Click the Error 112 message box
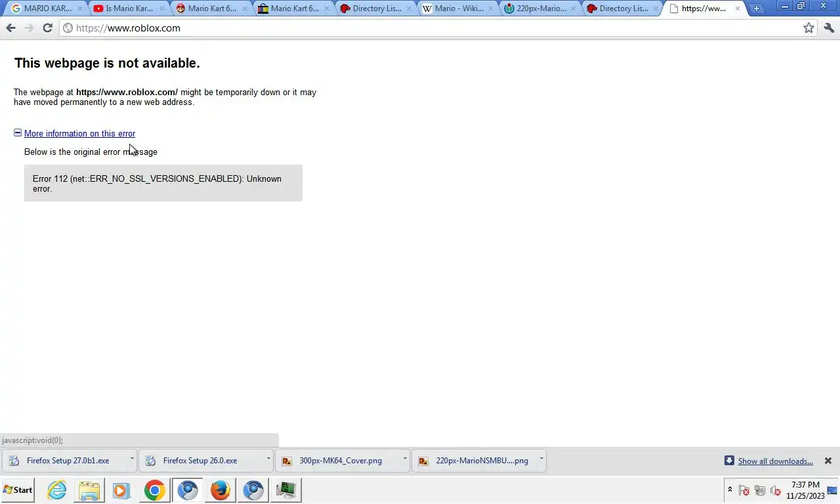The height and width of the screenshot is (504, 840). click(x=163, y=183)
